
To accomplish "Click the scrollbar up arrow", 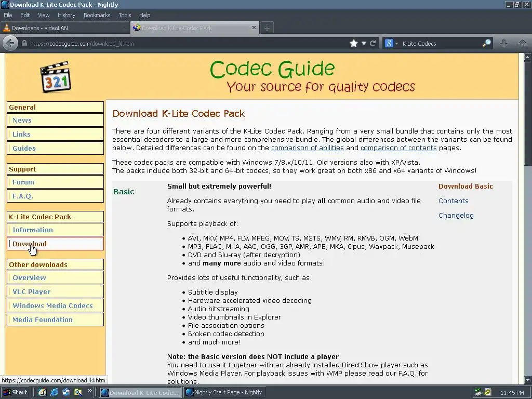I will click(x=528, y=57).
